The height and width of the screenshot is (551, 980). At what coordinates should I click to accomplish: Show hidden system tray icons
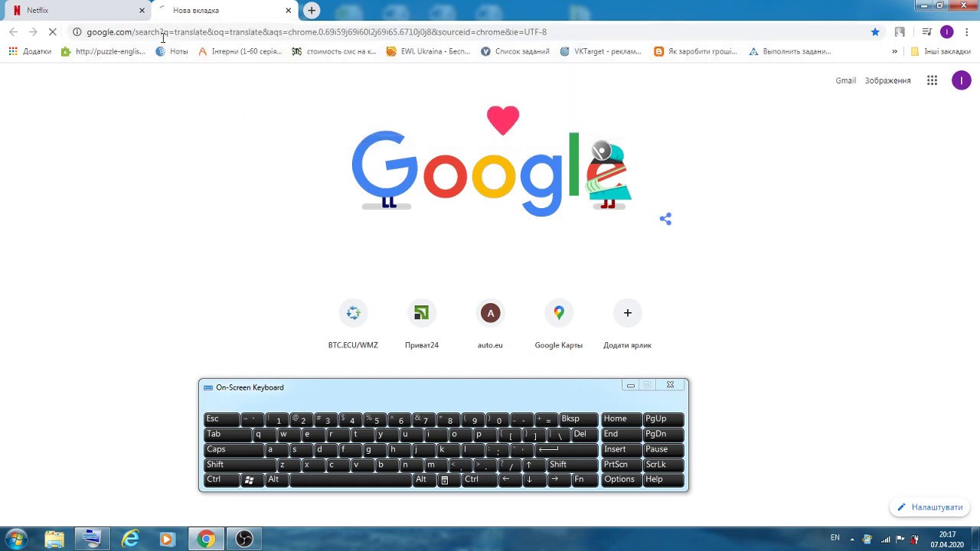coord(852,539)
